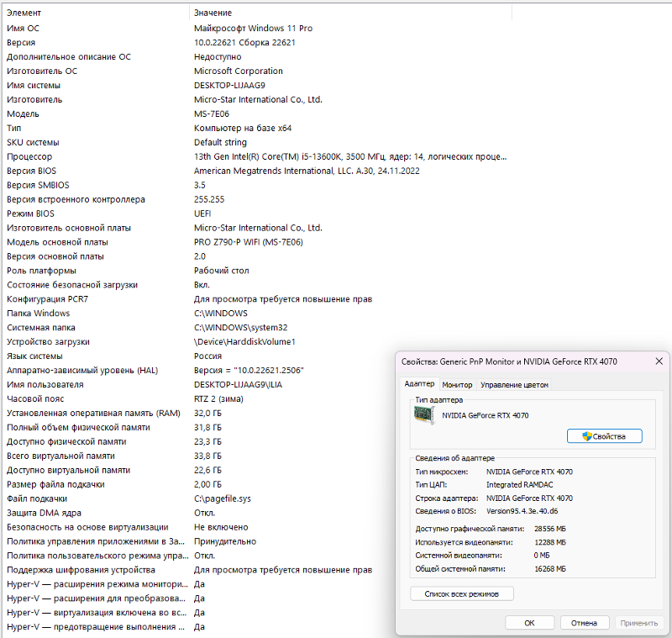Select Размер файла подкачки row
This screenshot has width=672, height=638.
[x=199, y=484]
